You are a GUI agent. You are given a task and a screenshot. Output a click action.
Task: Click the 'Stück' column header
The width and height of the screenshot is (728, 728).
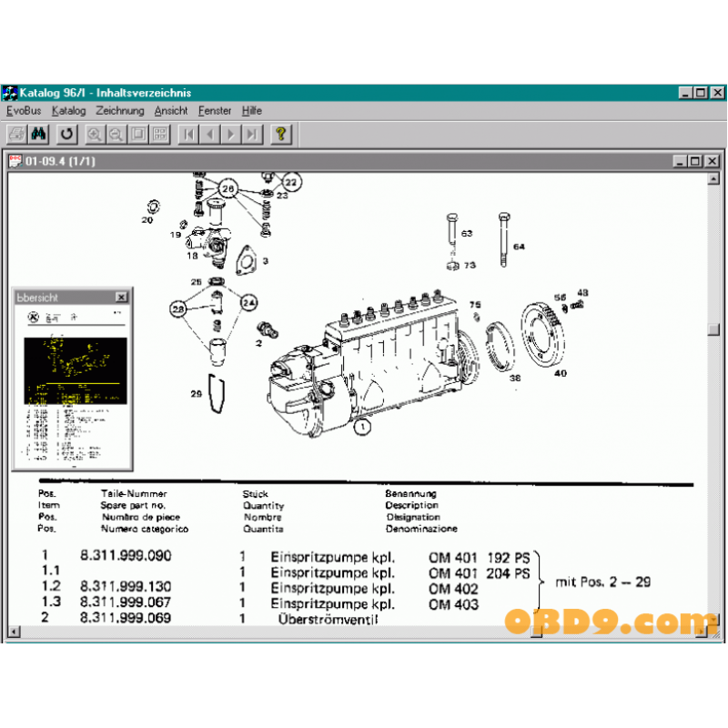[x=256, y=493]
